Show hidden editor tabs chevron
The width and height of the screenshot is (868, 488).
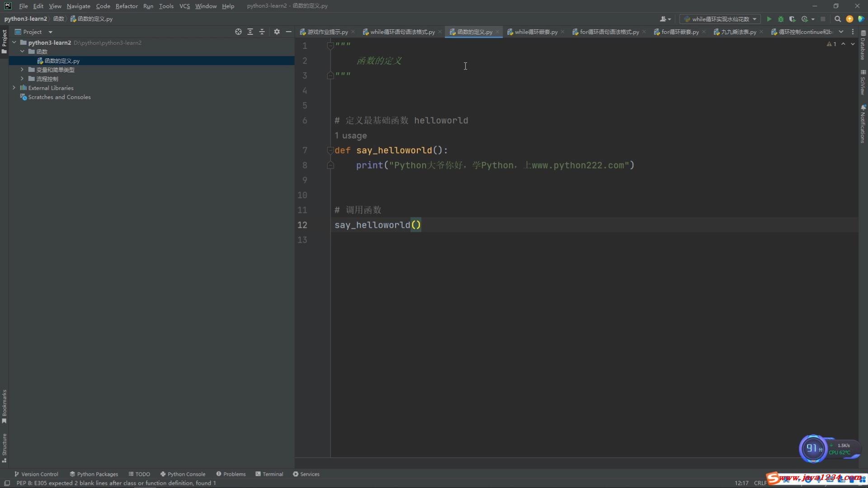point(841,32)
